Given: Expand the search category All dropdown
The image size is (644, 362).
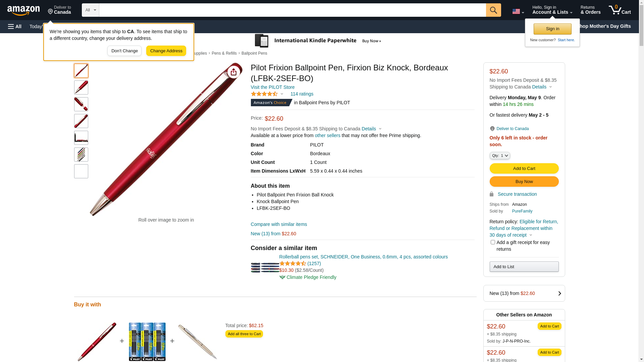Looking at the screenshot, I should pyautogui.click(x=91, y=10).
